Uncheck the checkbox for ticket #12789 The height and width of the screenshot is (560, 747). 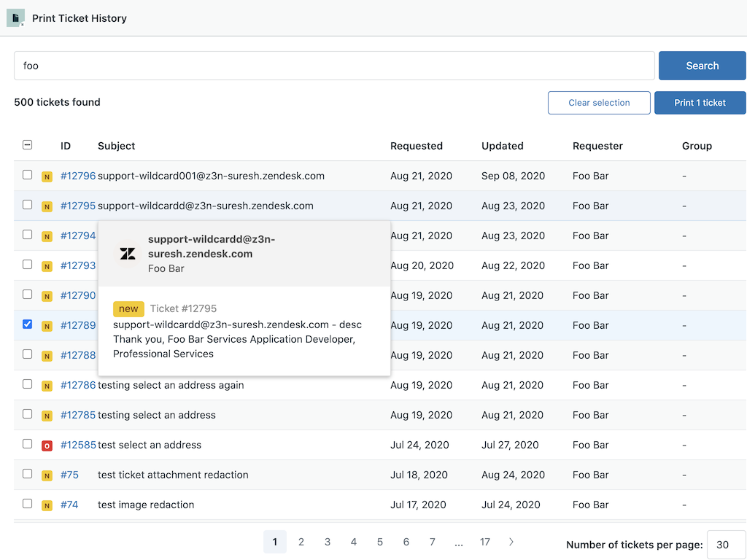click(x=28, y=324)
